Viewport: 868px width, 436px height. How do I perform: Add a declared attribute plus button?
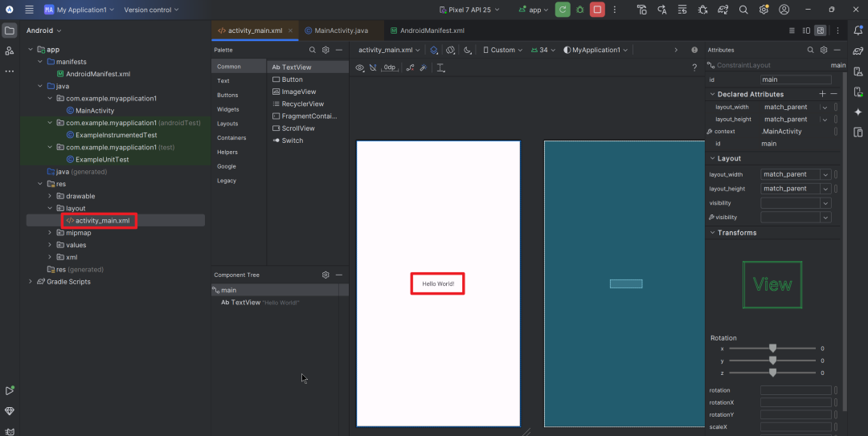[822, 94]
